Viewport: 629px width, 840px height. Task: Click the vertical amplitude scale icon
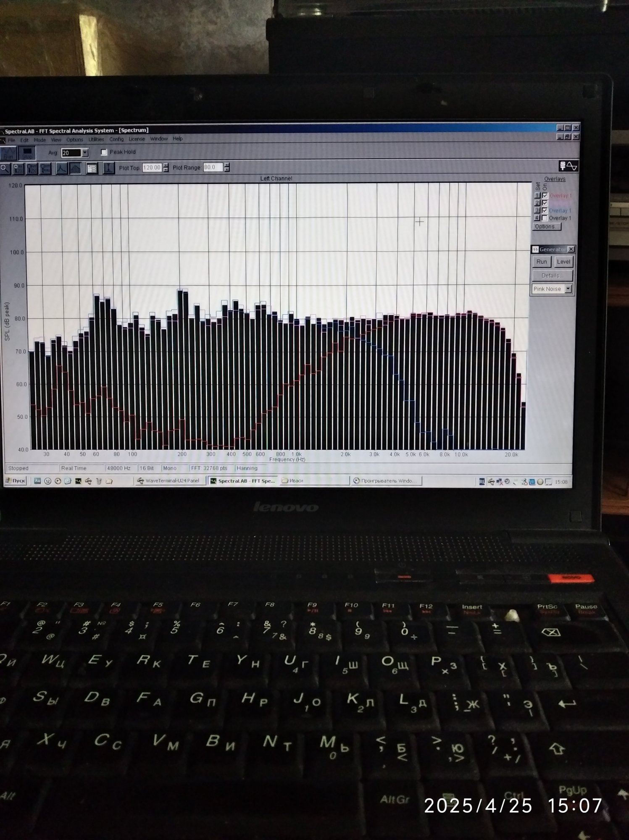click(108, 168)
